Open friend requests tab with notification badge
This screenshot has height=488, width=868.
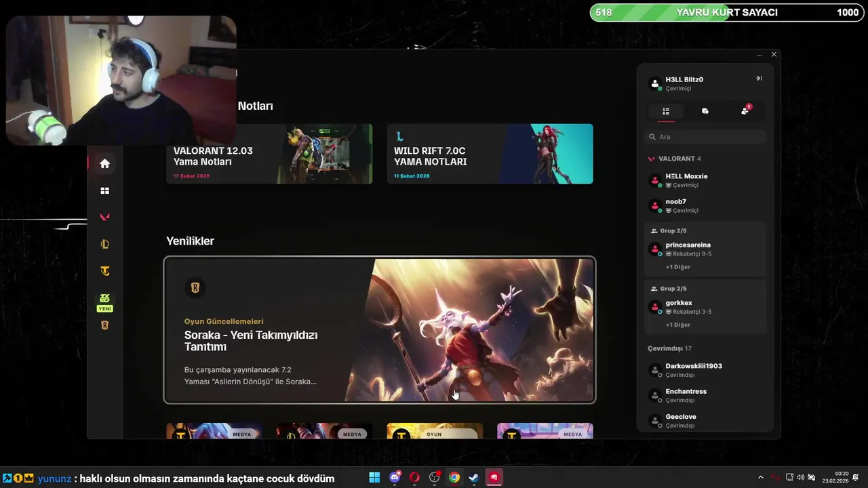(745, 110)
